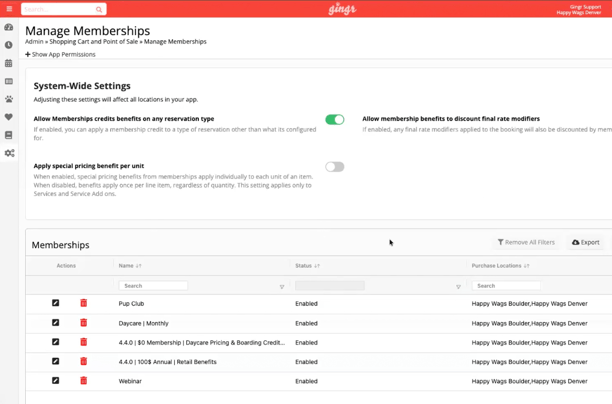Viewport: 612px width, 404px height.
Task: Click the Name column search field
Action: click(x=153, y=286)
